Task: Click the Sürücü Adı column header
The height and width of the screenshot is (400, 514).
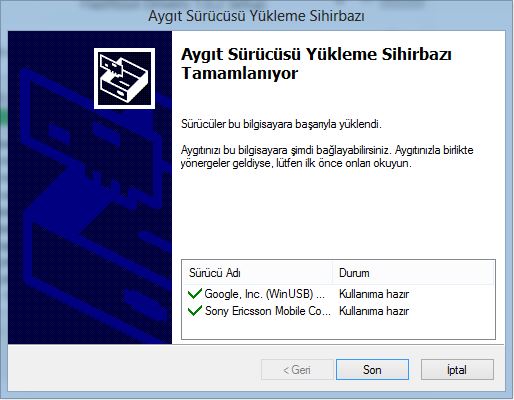Action: 258,273
